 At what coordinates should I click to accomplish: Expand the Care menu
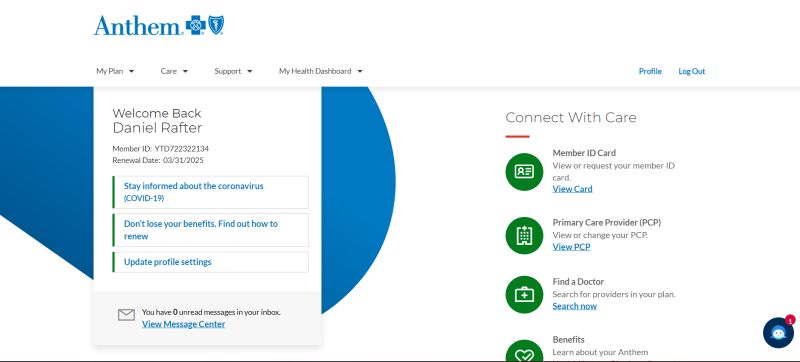174,71
